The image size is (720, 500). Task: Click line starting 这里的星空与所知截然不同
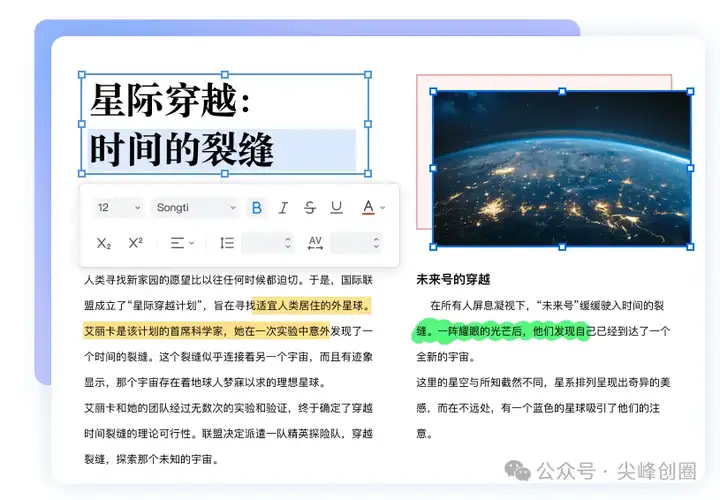[x=543, y=382]
